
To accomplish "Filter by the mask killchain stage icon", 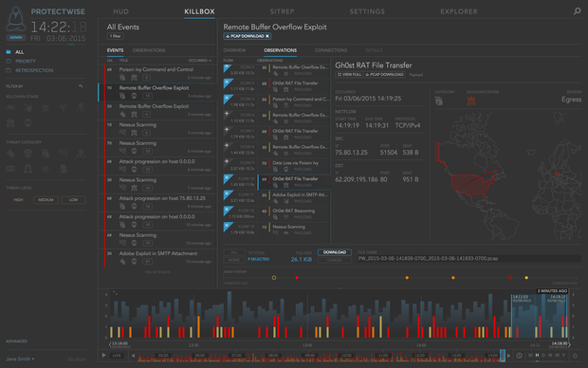I will pos(28,122).
